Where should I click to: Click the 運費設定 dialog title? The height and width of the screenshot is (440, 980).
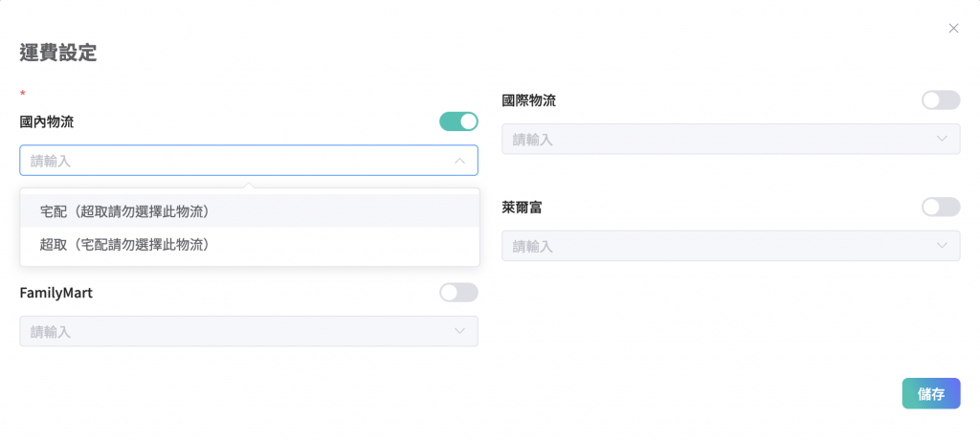[58, 54]
